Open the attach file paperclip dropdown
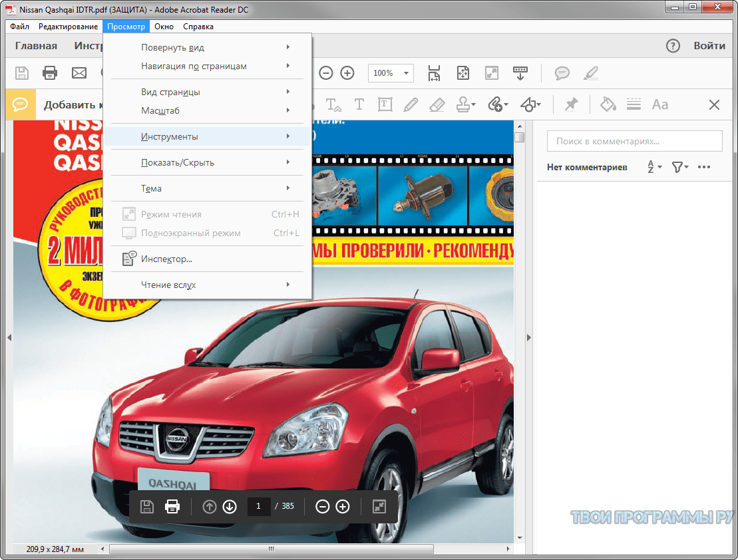This screenshot has width=738, height=560. click(x=498, y=104)
